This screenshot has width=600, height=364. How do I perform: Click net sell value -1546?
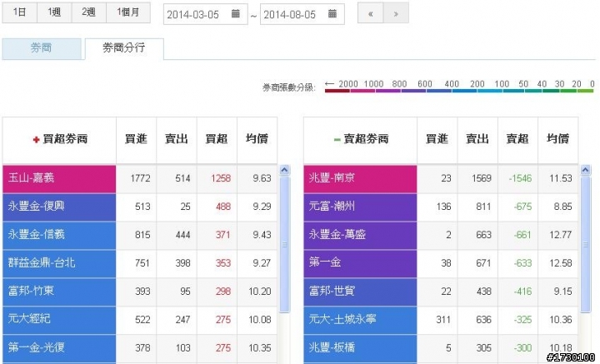pos(520,178)
